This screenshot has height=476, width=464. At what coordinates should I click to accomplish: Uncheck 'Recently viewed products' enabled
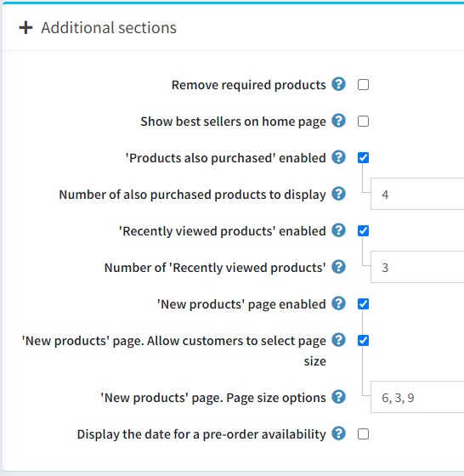click(x=363, y=231)
